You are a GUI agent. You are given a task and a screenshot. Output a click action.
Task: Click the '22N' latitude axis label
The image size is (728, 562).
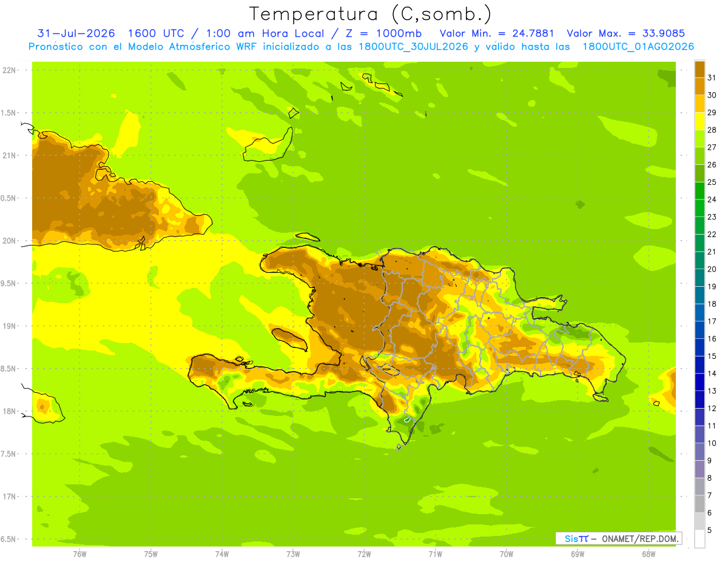pos(9,70)
